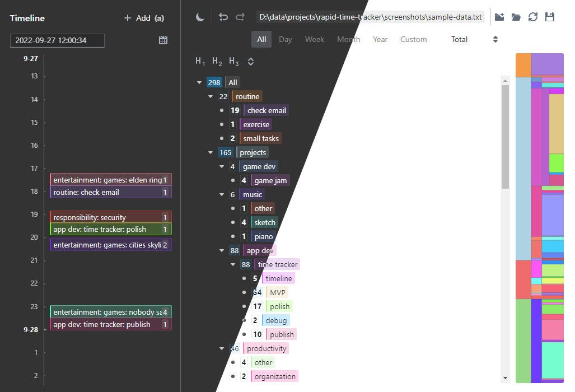
Task: Switch to the Custom range tab
Action: point(414,39)
